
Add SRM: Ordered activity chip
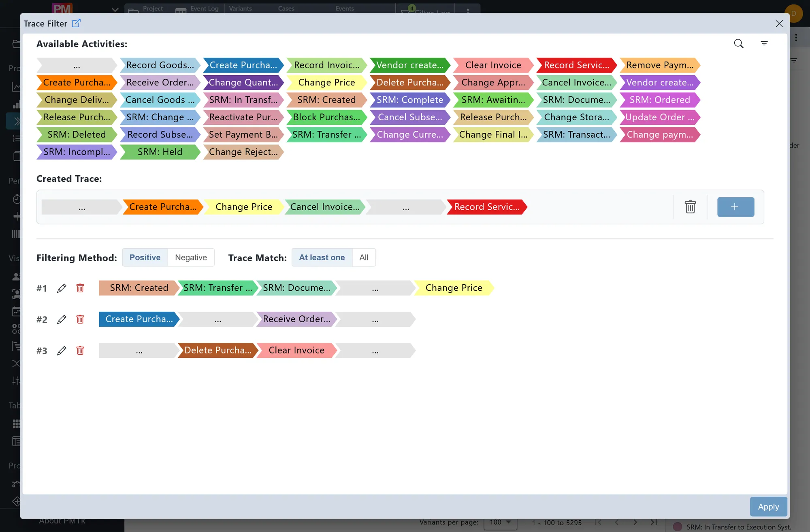[x=660, y=100]
